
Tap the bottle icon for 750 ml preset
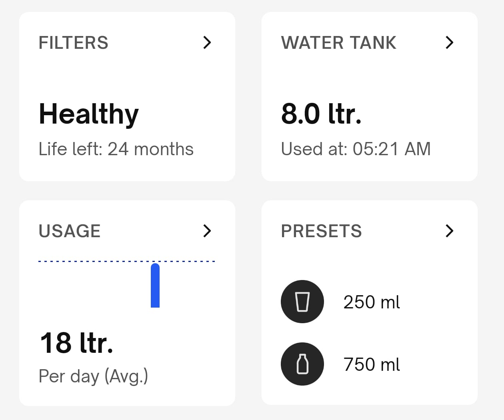(302, 364)
